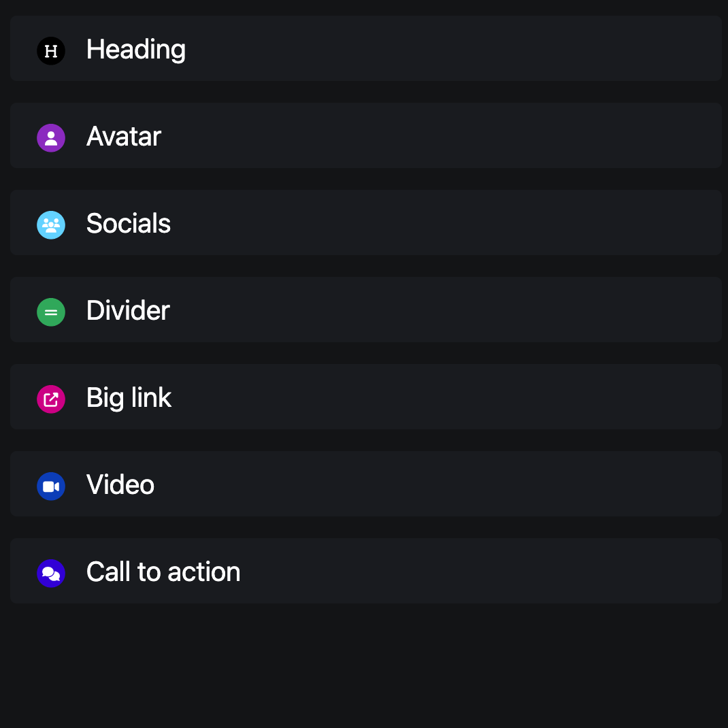Screen dimensions: 728x728
Task: Insert a Socials block from its card
Action: (x=366, y=222)
